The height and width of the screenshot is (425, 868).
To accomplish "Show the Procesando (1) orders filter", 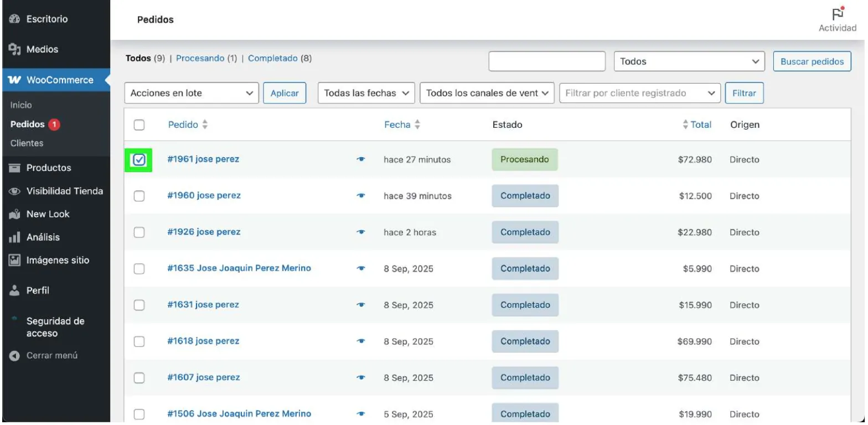I will point(206,58).
